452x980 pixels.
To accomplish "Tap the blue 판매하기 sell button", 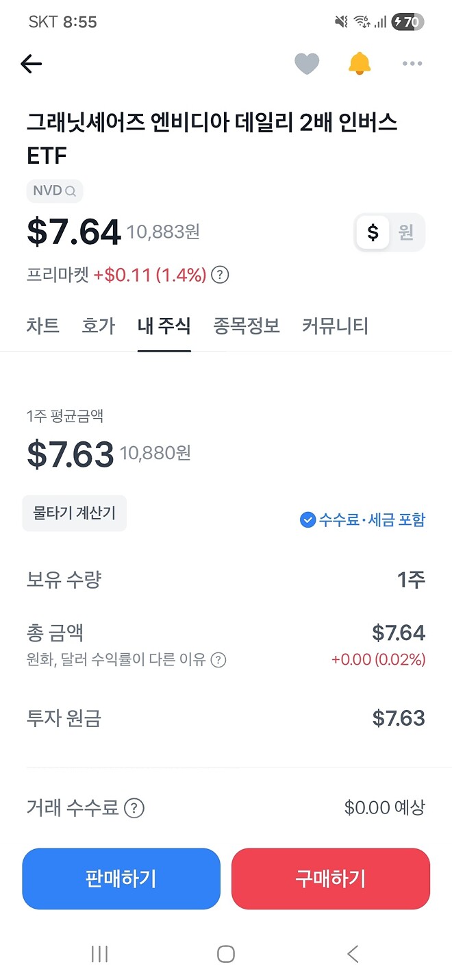I will tap(121, 879).
